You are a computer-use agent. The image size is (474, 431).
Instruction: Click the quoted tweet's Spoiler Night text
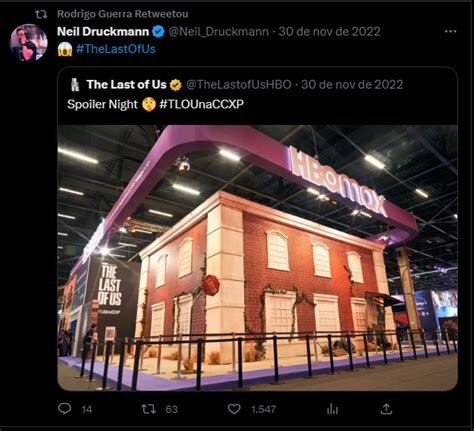click(102, 105)
